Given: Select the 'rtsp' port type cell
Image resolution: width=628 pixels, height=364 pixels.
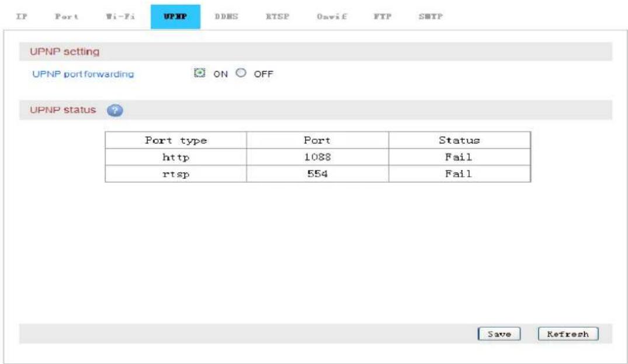Looking at the screenshot, I should 176,174.
